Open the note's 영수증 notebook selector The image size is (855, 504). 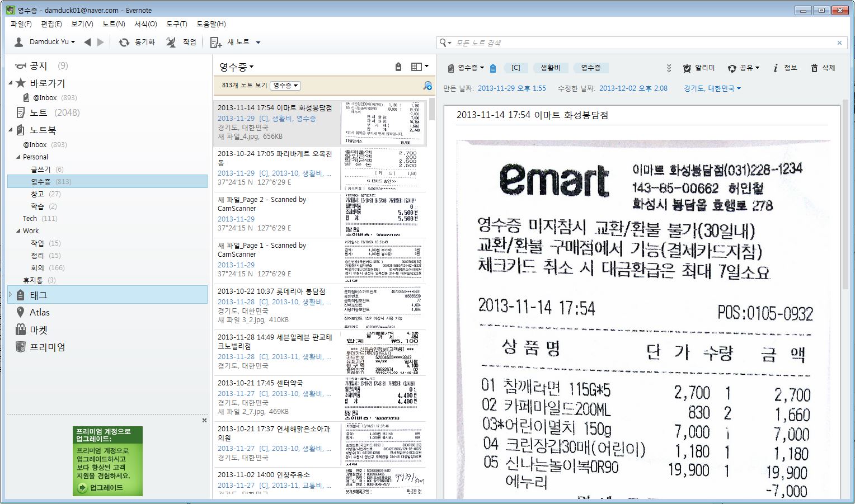pos(466,68)
